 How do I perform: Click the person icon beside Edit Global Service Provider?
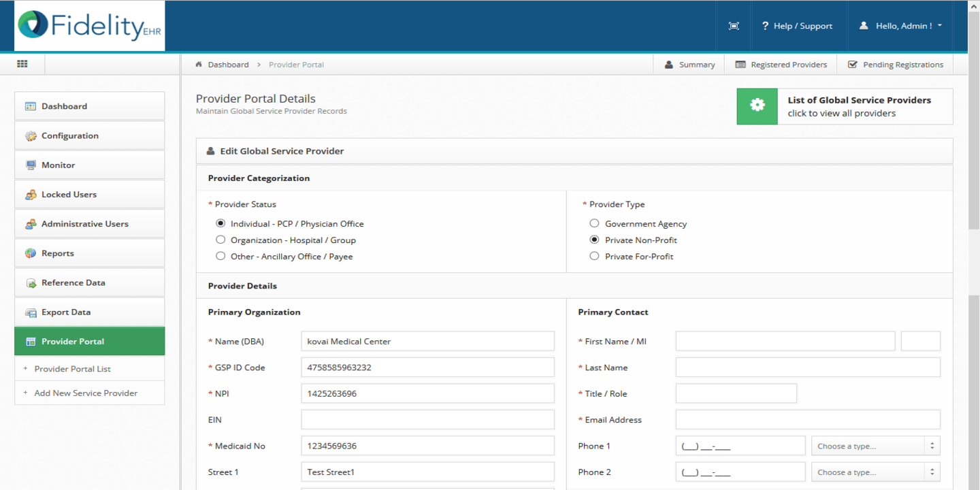[x=211, y=151]
